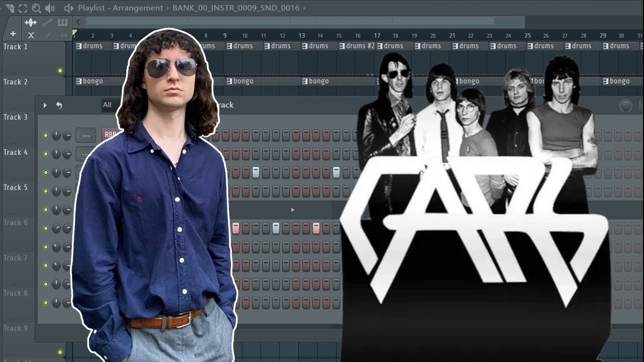Mute the R8B channel with its green LED
This screenshot has width=644, height=362.
click(46, 135)
